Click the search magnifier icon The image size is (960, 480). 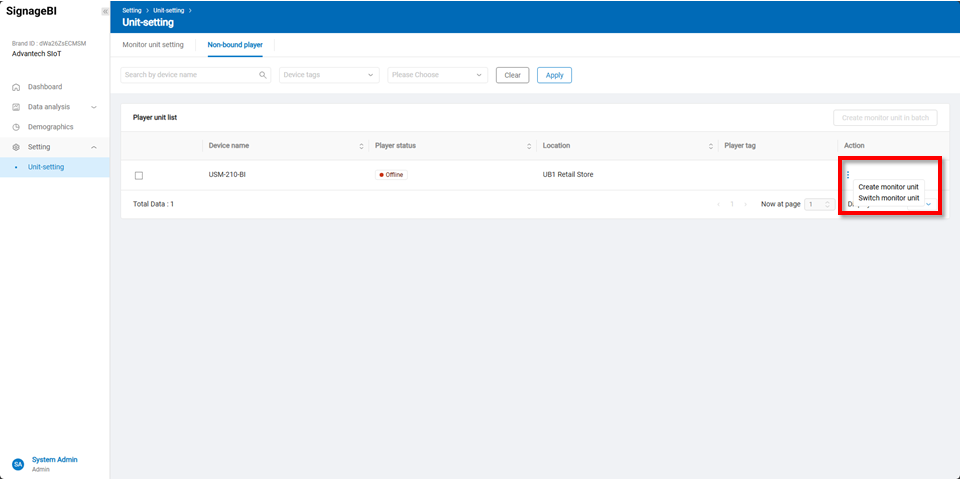[x=263, y=75]
